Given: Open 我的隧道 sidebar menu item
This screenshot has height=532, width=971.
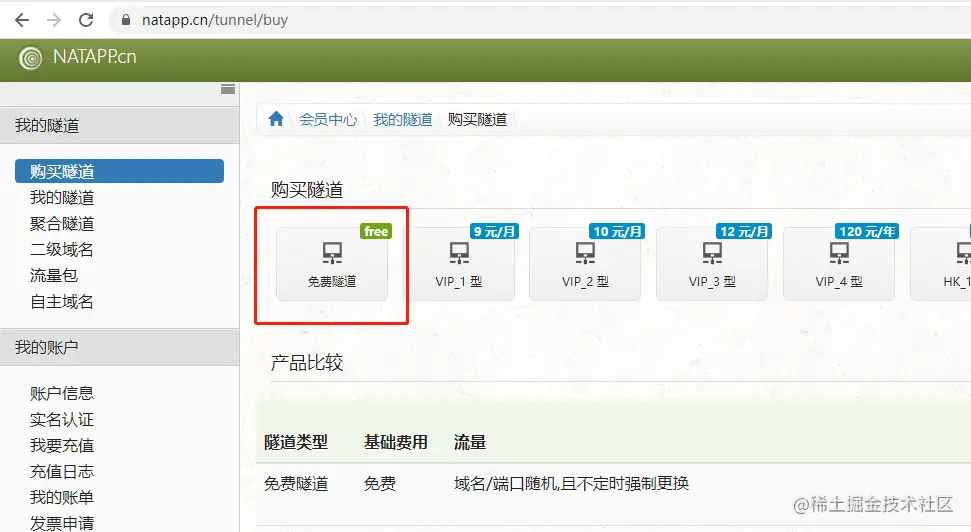Looking at the screenshot, I should [62, 198].
